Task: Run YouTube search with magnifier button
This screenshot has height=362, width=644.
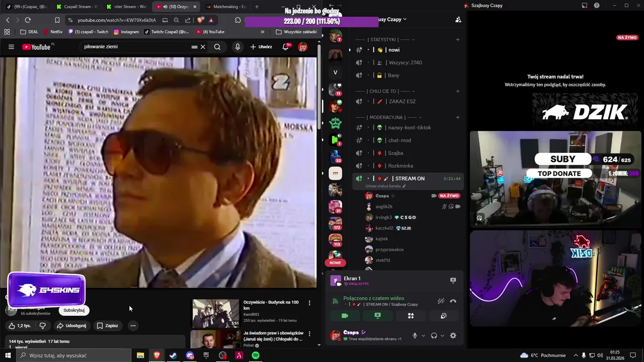Action: click(x=217, y=47)
